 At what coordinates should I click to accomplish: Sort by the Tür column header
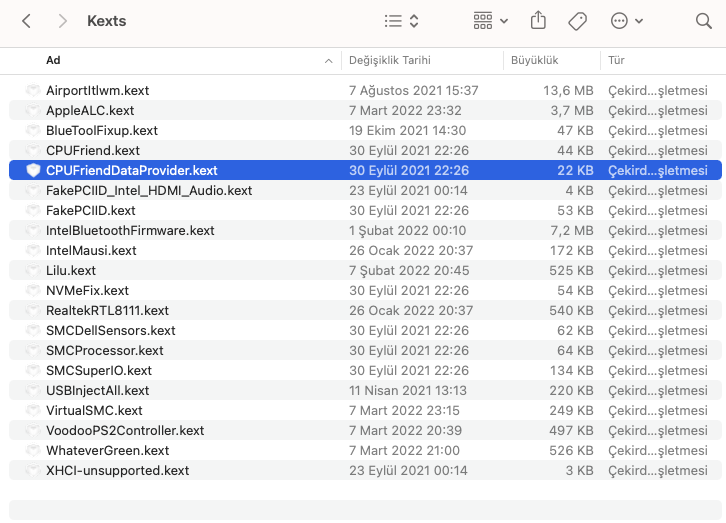pos(616,61)
